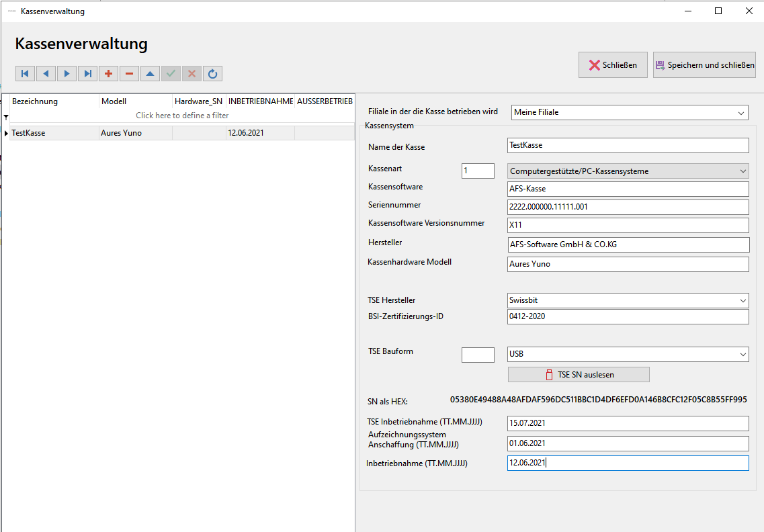This screenshot has width=764, height=532.
Task: Click Speichern und schließen button
Action: tap(704, 64)
